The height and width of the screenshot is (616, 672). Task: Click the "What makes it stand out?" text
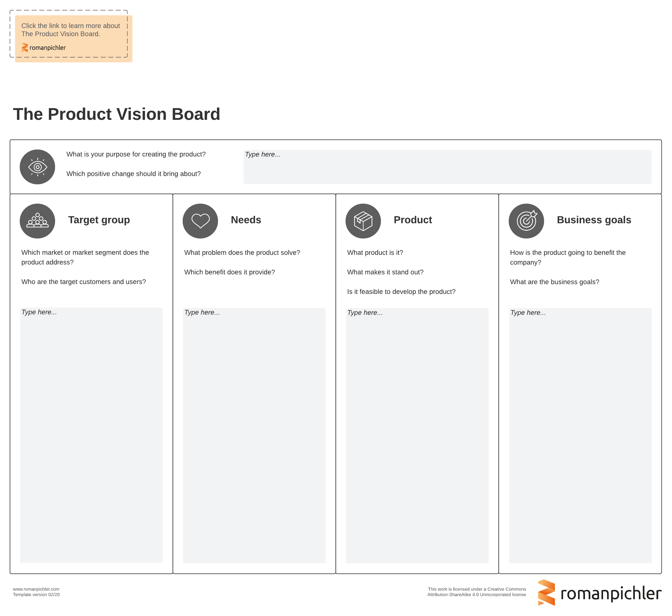385,272
